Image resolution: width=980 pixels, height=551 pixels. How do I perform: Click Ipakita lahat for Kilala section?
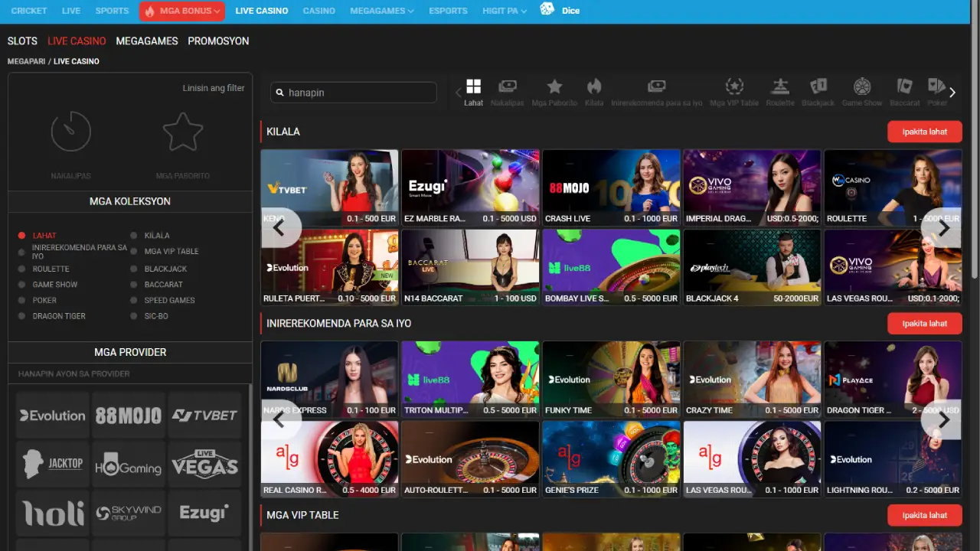pos(924,132)
